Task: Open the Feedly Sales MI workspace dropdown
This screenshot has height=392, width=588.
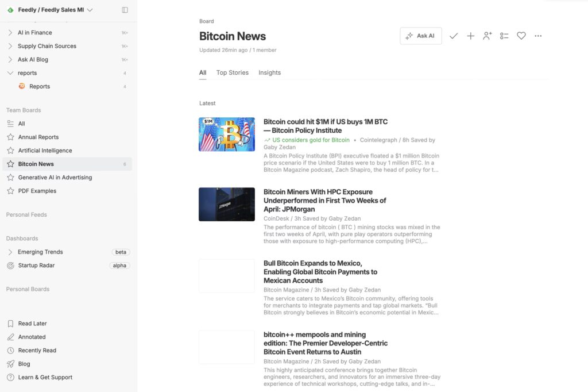Action: point(55,10)
